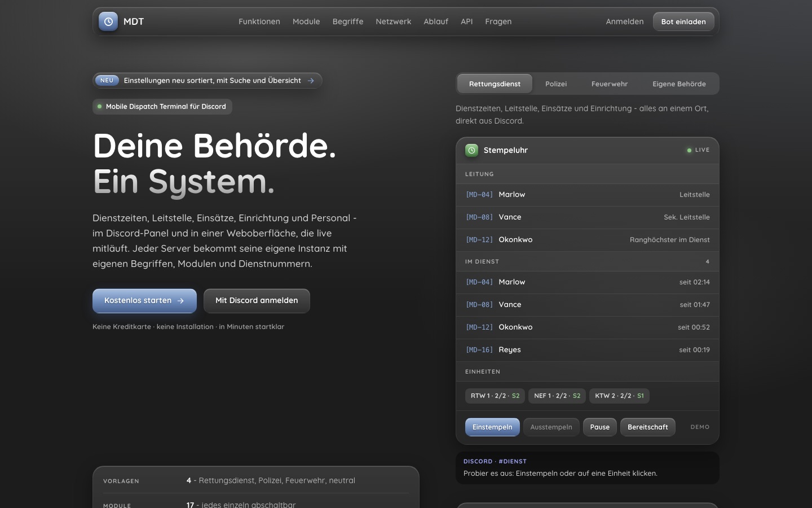Click the Okonkwo seit 00:52 row
The width and height of the screenshot is (812, 508).
pos(588,327)
